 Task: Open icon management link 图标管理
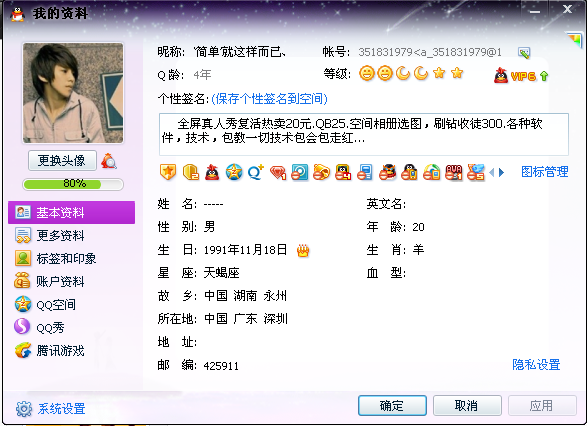[x=545, y=172]
